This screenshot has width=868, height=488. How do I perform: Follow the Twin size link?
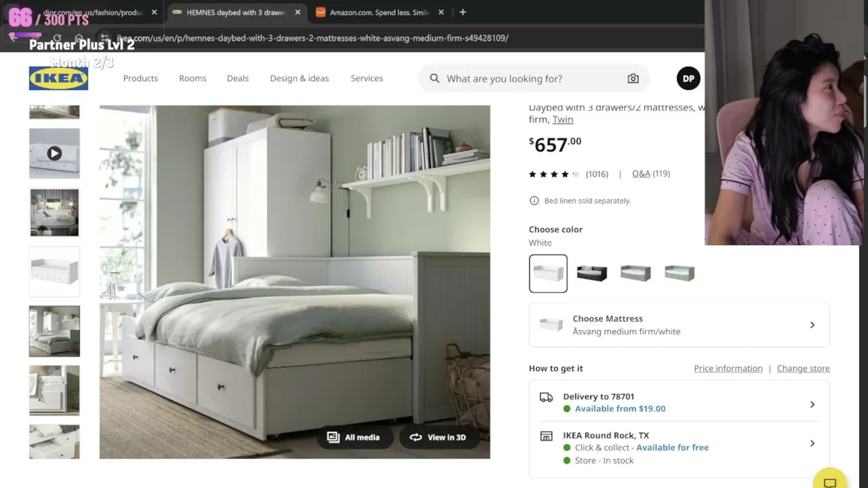click(563, 119)
